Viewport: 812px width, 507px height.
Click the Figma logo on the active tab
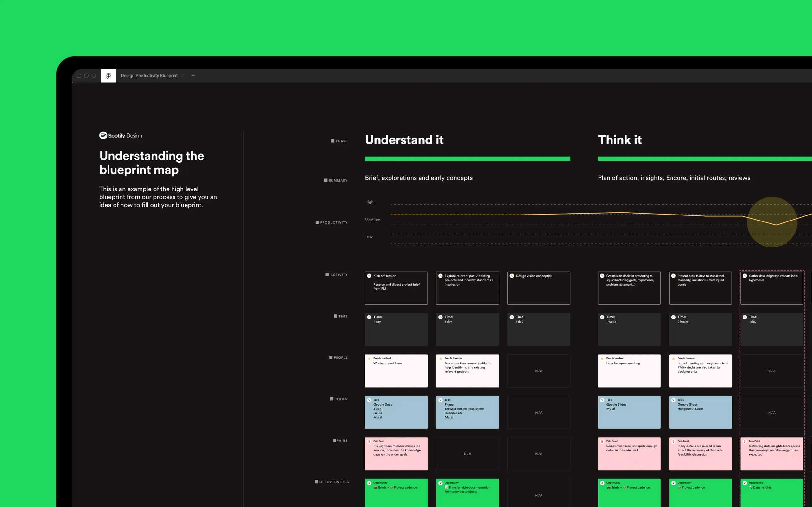[x=108, y=76]
